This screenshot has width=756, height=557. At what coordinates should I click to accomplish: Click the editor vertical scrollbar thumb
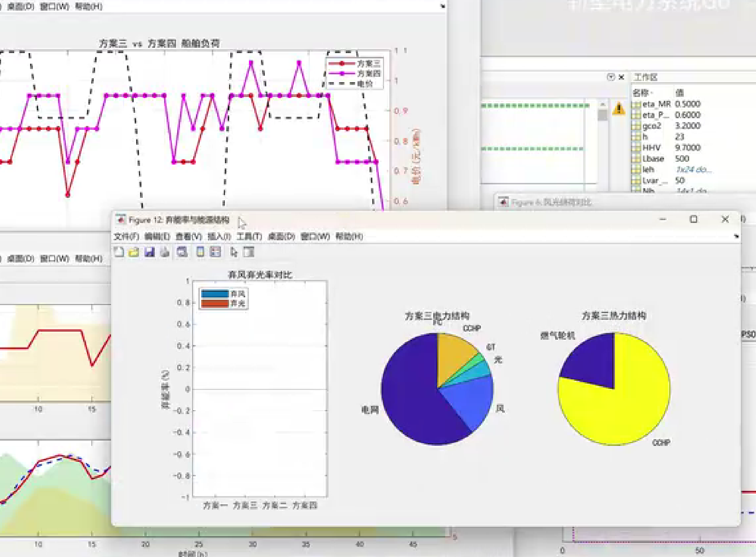coord(602,115)
